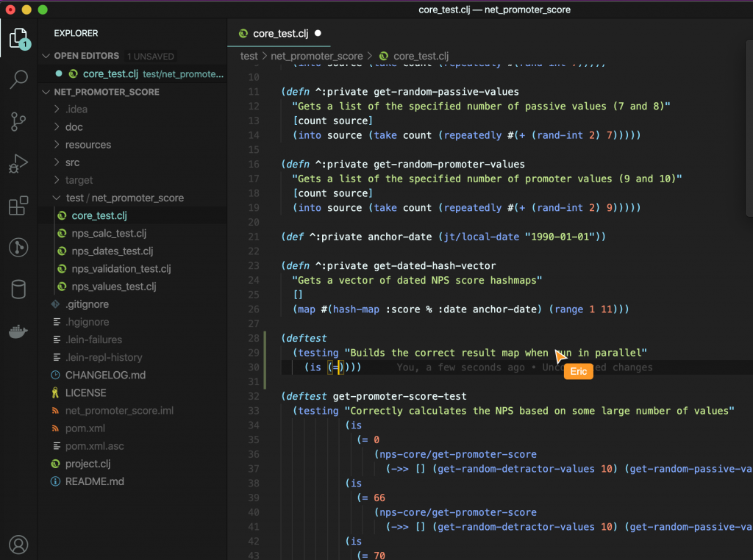Click the Accounts icon at bottom left
753x560 pixels.
click(18, 544)
